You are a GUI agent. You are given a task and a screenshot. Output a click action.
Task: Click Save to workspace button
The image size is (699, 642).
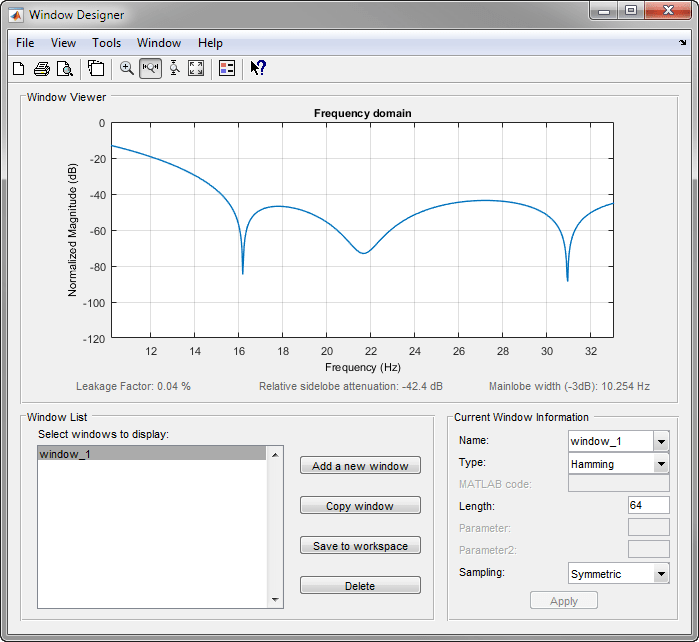(x=360, y=545)
